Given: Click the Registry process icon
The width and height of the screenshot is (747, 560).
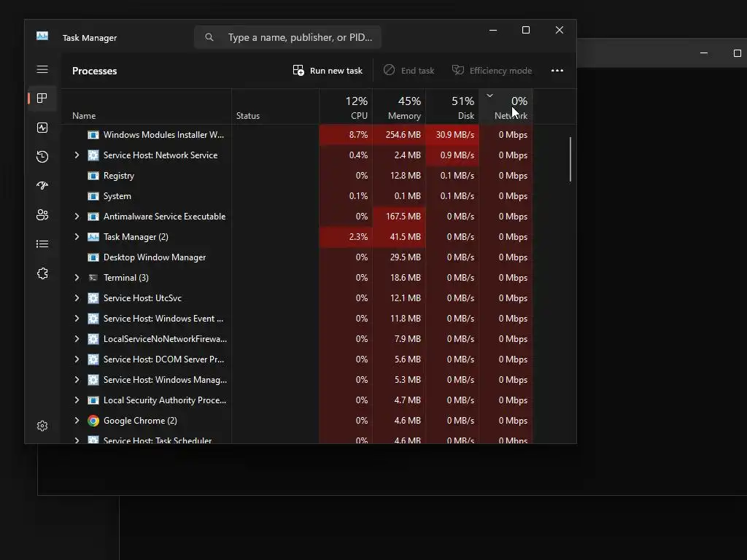Looking at the screenshot, I should click(93, 176).
